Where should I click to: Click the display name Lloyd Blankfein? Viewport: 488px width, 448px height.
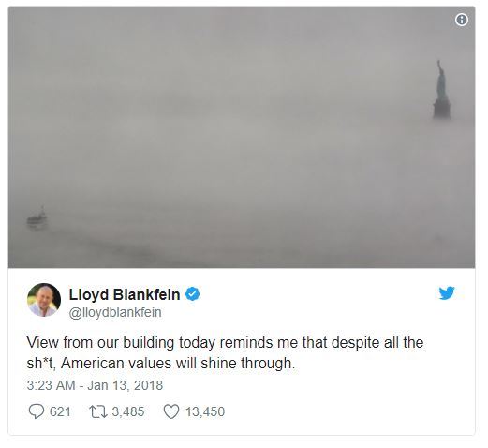(x=125, y=294)
